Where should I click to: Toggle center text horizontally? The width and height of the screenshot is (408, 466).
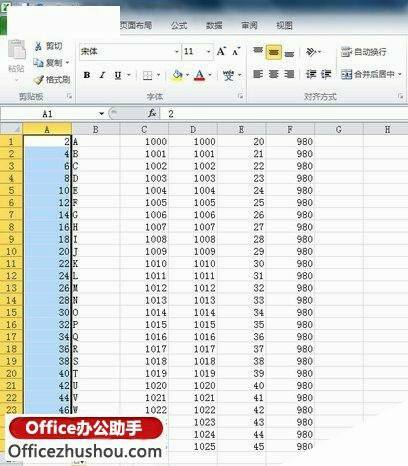[x=274, y=74]
